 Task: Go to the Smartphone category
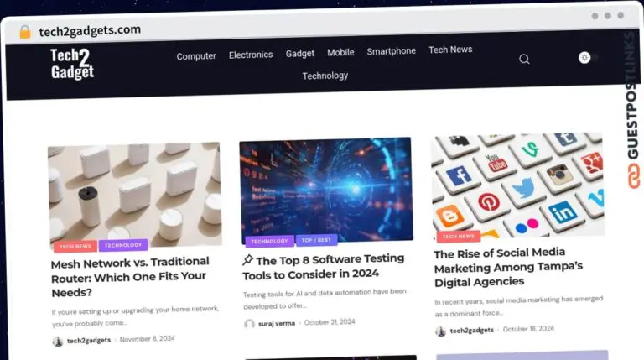click(391, 51)
